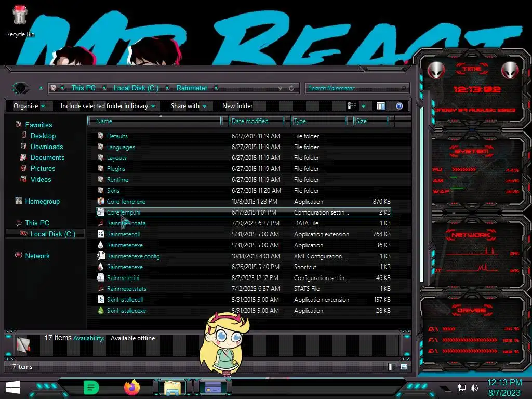Select the SkinInstaller.dll file
The image size is (532, 399).
(x=243, y=300)
